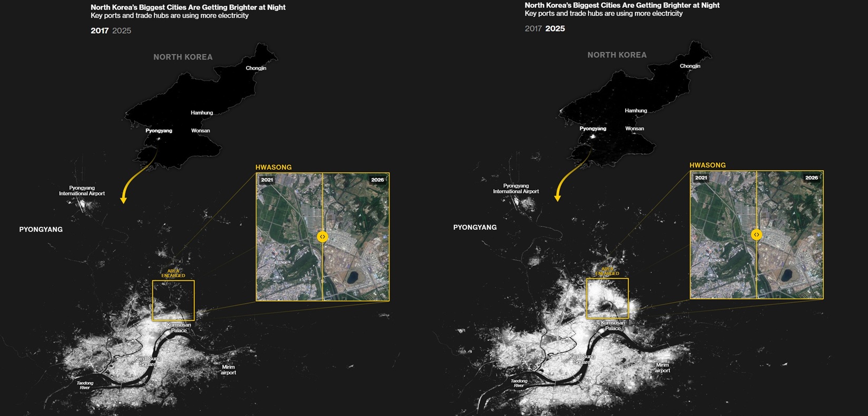Click the AREA ENLARGED label in the right graphic
The height and width of the screenshot is (416, 868).
pyautogui.click(x=608, y=271)
